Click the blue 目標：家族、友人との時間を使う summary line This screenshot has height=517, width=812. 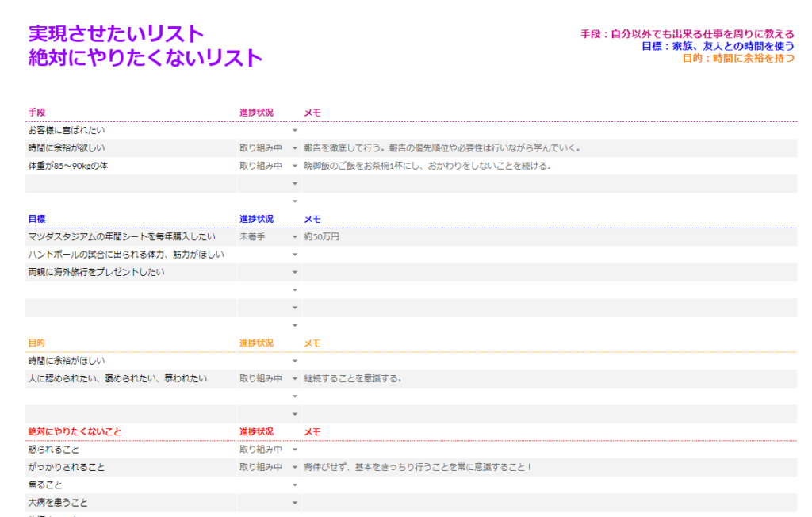[x=718, y=46]
